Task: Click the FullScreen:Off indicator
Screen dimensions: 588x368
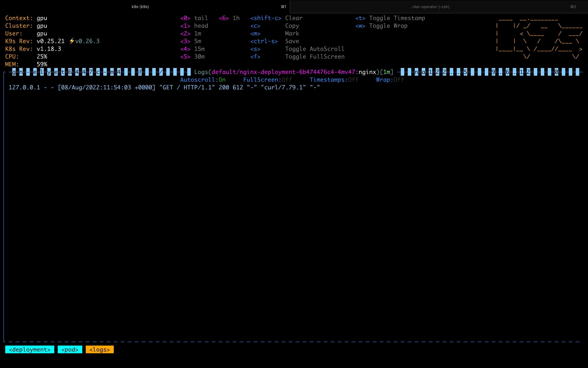Action: [268, 80]
